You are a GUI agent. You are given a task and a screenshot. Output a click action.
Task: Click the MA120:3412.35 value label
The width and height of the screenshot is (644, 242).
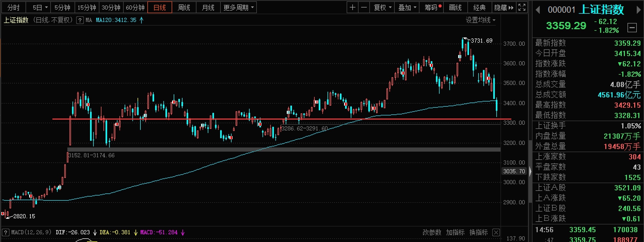coord(116,20)
